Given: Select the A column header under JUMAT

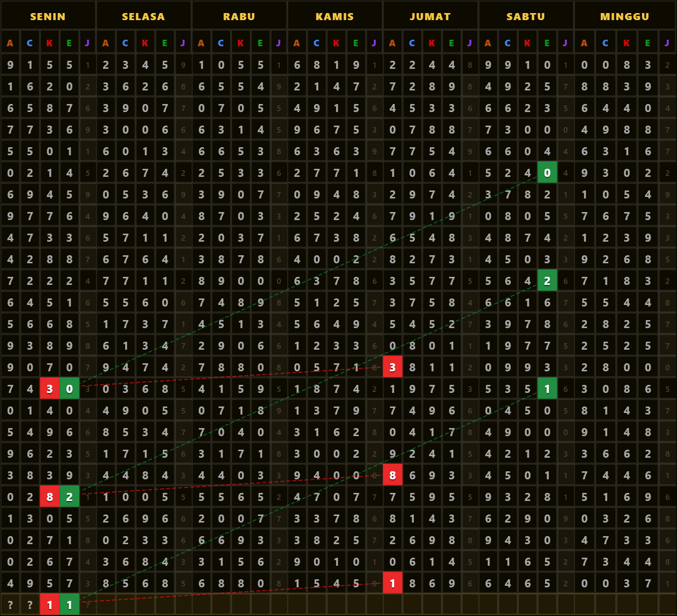Looking at the screenshot, I should tap(392, 43).
